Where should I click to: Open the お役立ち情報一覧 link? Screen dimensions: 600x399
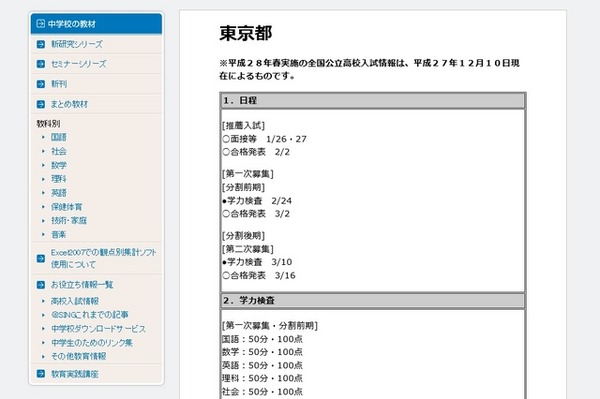pos(82,285)
